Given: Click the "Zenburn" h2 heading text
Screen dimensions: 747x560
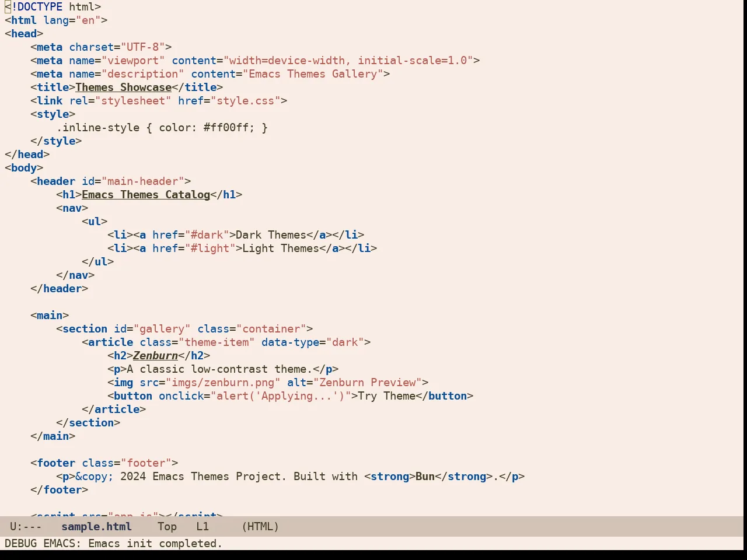Looking at the screenshot, I should [x=156, y=356].
